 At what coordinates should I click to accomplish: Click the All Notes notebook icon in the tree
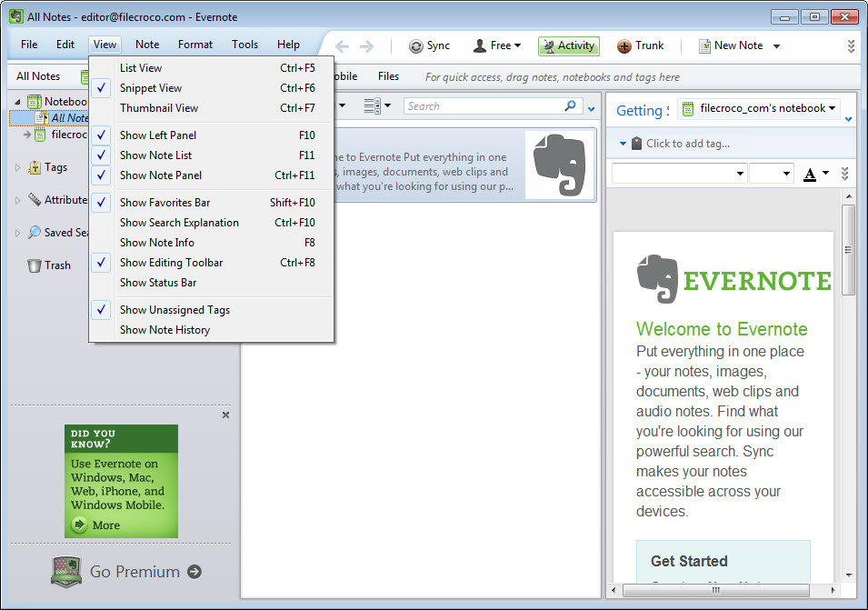[x=42, y=118]
